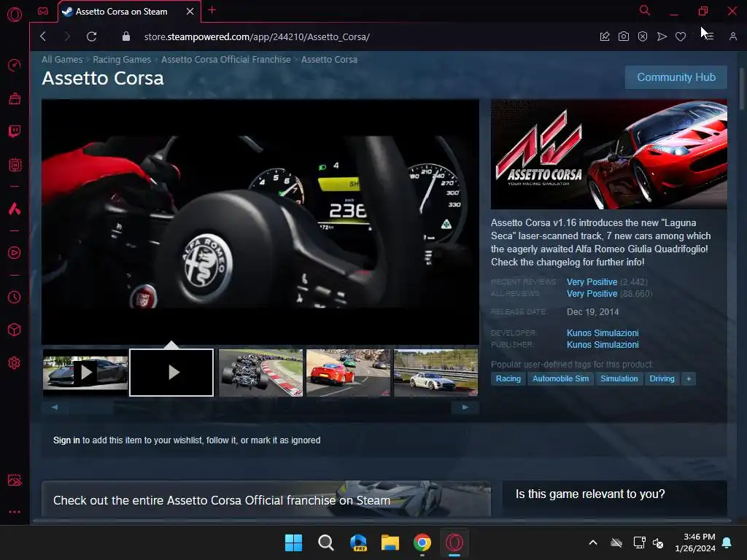Open GX Control speedometer icon in sidebar
This screenshot has height=560, width=747.
click(x=15, y=65)
